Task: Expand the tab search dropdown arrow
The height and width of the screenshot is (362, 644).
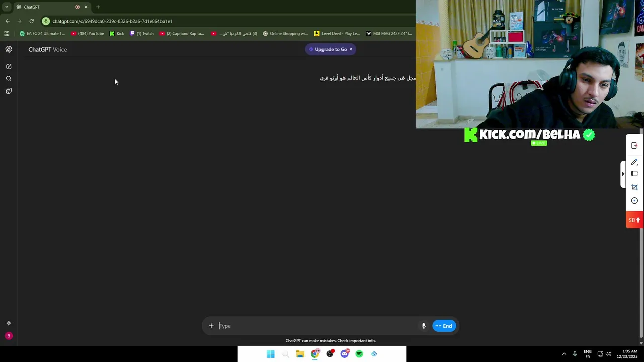Action: 6,7
